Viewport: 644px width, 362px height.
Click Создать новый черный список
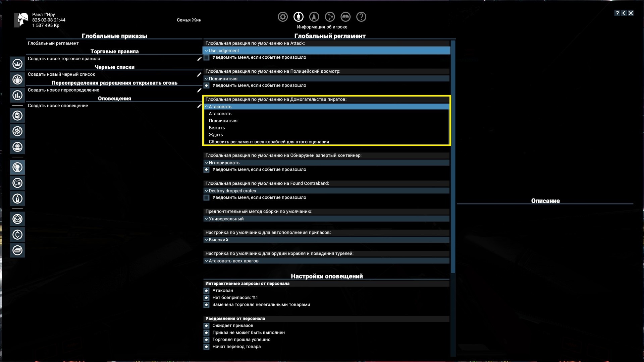[x=61, y=74]
